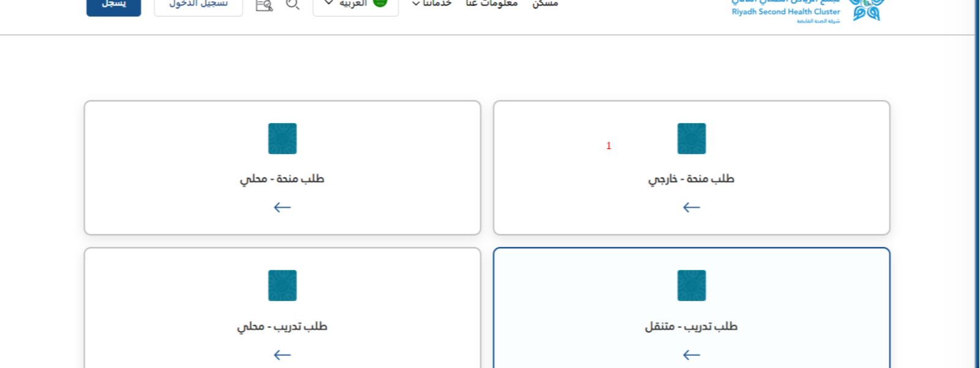Click the Saudi flag icon in language selector
Viewport: 980px width, 368px height.
(x=380, y=3)
